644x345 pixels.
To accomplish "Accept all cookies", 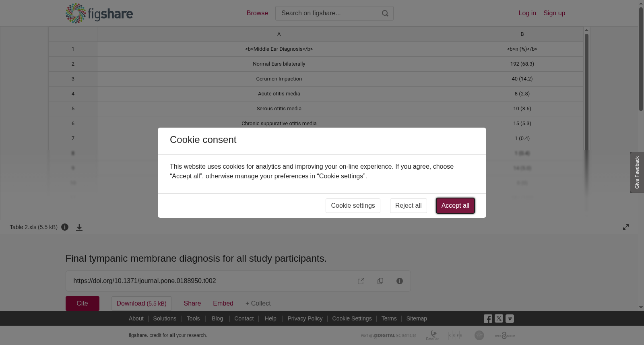I will coord(455,206).
